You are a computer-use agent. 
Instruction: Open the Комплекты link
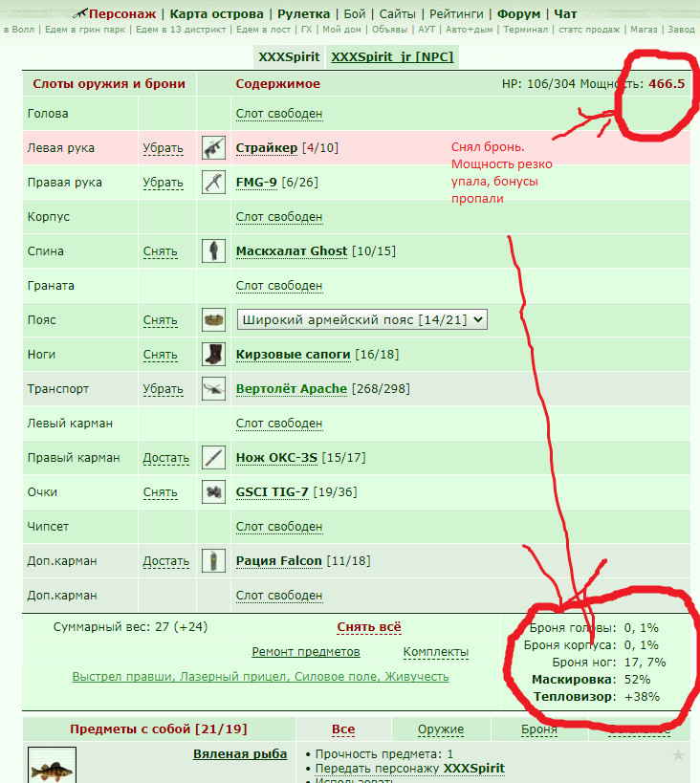(436, 652)
